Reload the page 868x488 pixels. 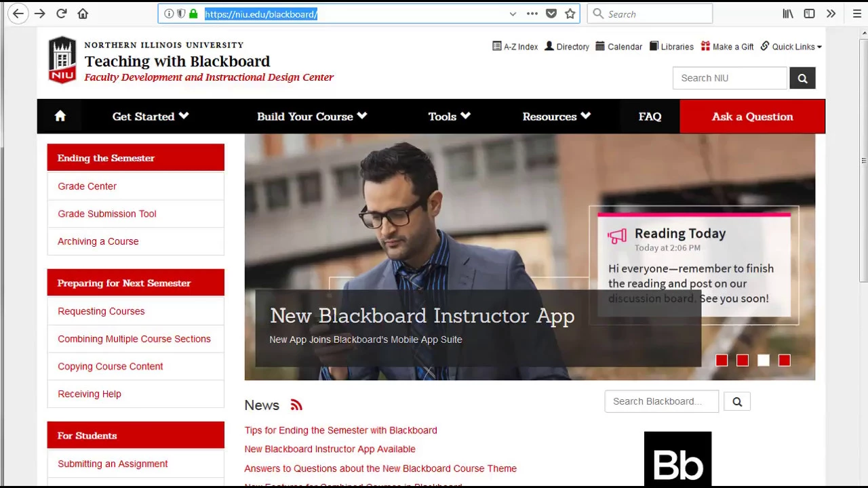(x=61, y=14)
